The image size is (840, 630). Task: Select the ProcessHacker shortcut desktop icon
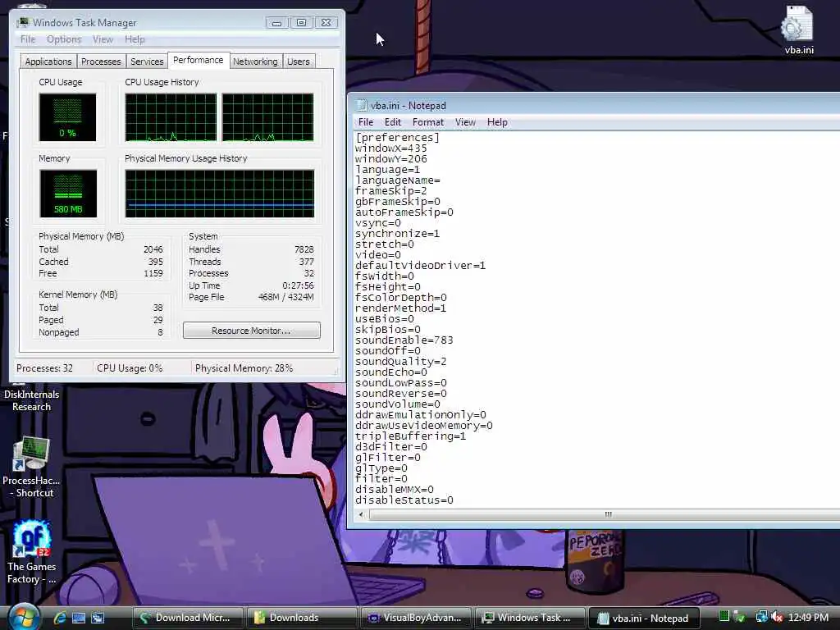(31, 467)
